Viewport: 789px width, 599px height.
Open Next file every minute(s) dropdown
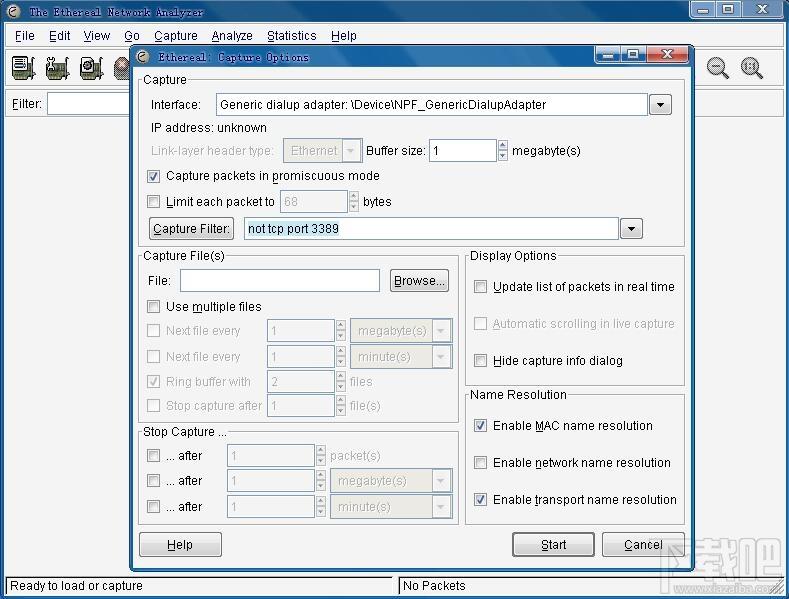click(x=401, y=356)
